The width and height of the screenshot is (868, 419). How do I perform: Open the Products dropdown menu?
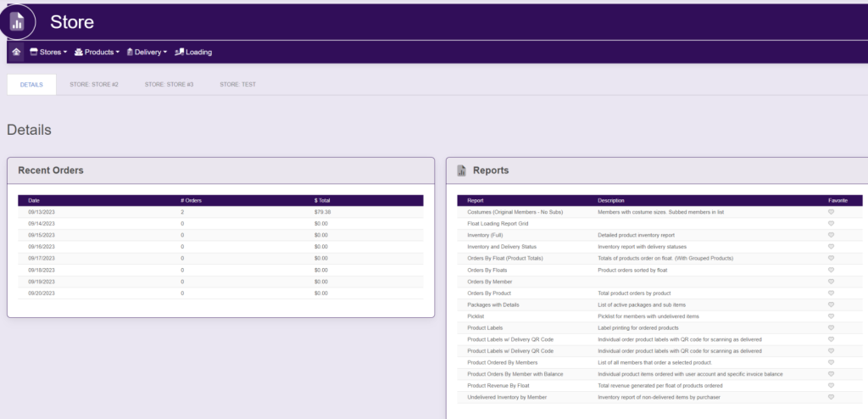97,52
